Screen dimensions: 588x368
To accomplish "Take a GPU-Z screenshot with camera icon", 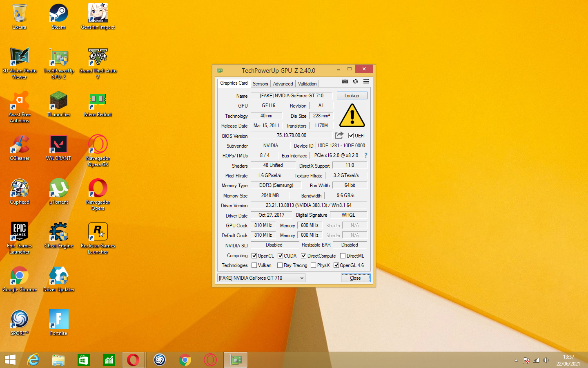I will click(x=345, y=81).
